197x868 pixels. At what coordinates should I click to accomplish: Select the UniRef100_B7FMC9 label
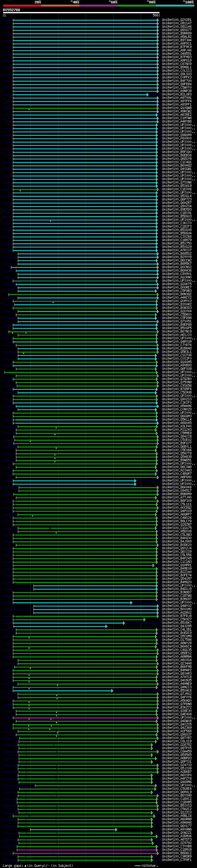pos(177,47)
